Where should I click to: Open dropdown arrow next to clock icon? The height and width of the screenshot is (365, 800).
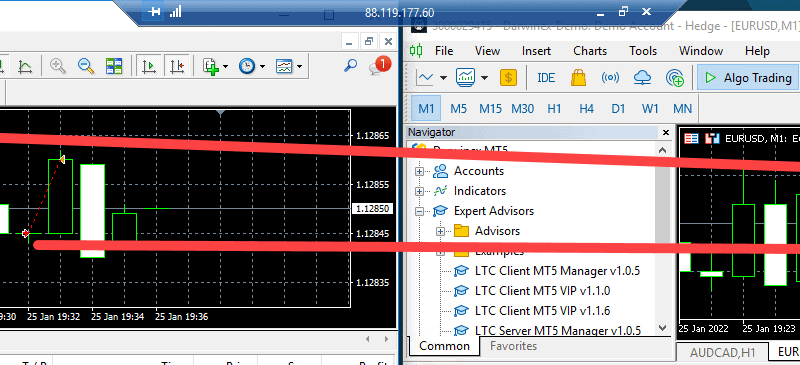tap(262, 66)
